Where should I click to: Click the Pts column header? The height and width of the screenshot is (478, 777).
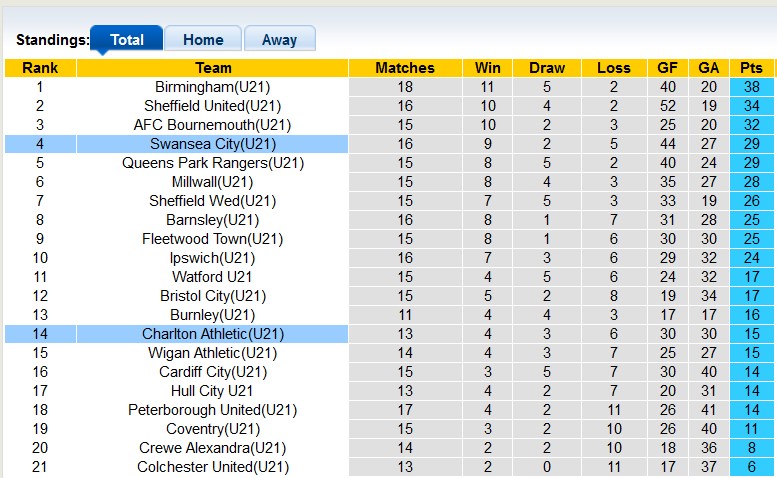pos(751,68)
